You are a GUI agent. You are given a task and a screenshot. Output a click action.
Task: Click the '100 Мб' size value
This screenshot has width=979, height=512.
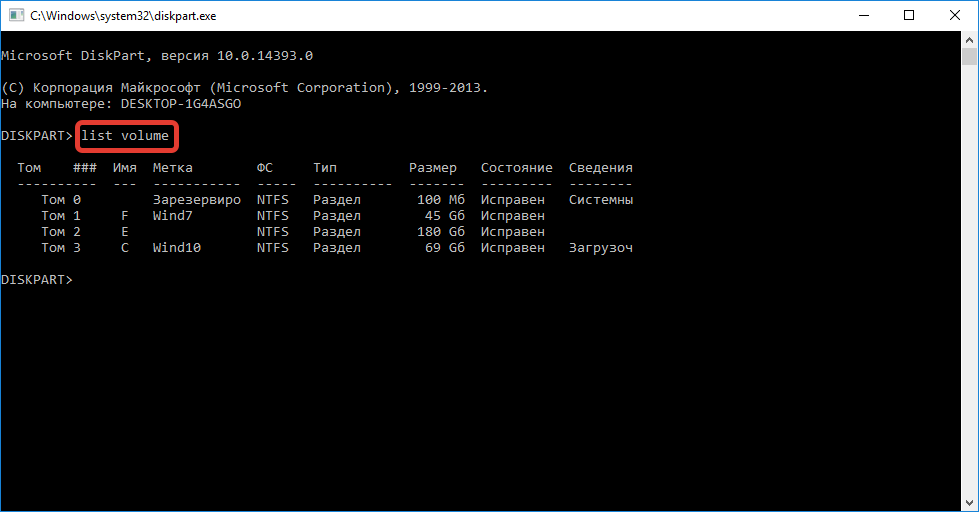tap(441, 200)
